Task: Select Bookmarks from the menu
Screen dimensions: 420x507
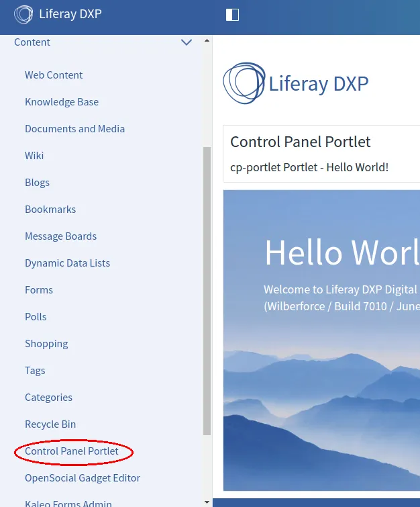Action: pyautogui.click(x=50, y=210)
